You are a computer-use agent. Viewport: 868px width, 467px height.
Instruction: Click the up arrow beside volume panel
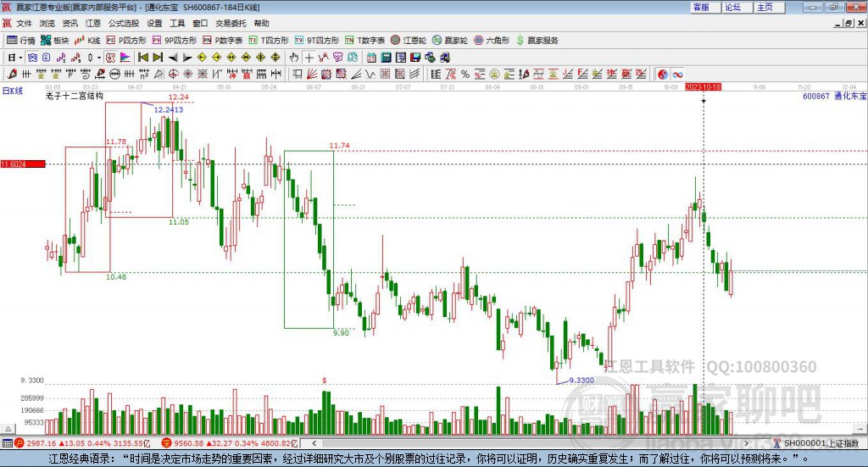pos(8,429)
